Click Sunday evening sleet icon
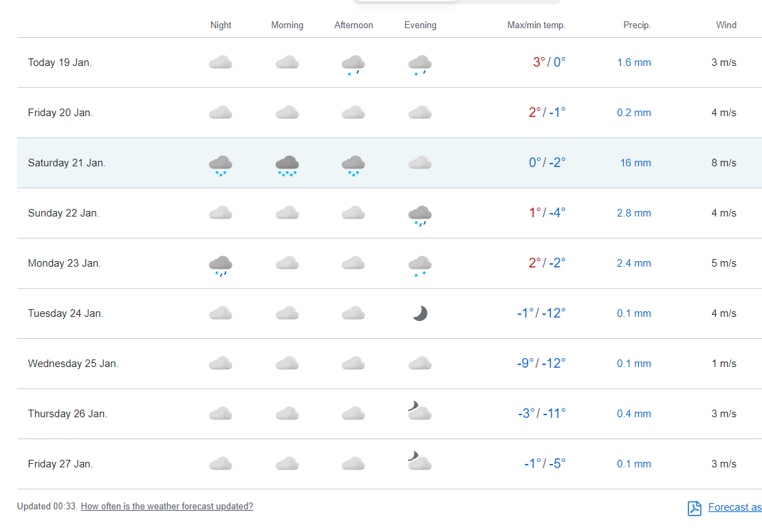The height and width of the screenshot is (532, 762). (x=420, y=215)
